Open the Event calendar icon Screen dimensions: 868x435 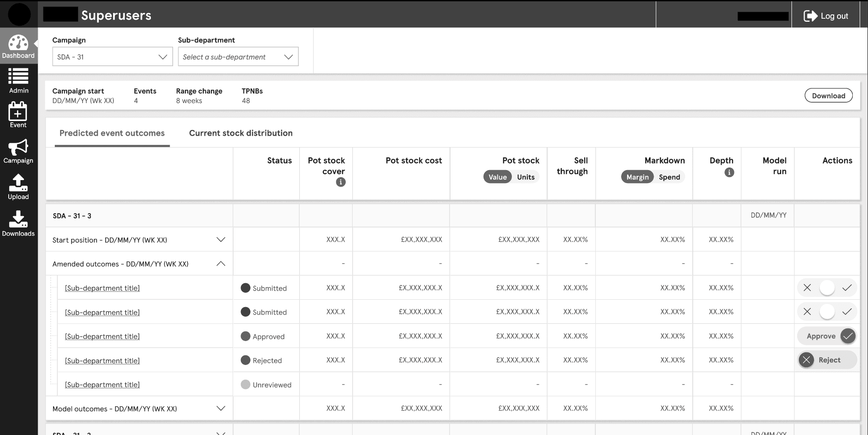pos(18,115)
